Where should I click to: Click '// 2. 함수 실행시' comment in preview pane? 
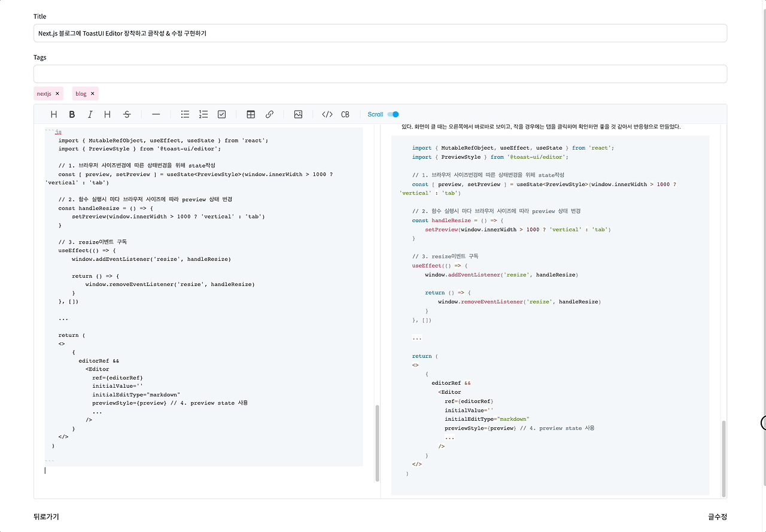pyautogui.click(x=496, y=211)
